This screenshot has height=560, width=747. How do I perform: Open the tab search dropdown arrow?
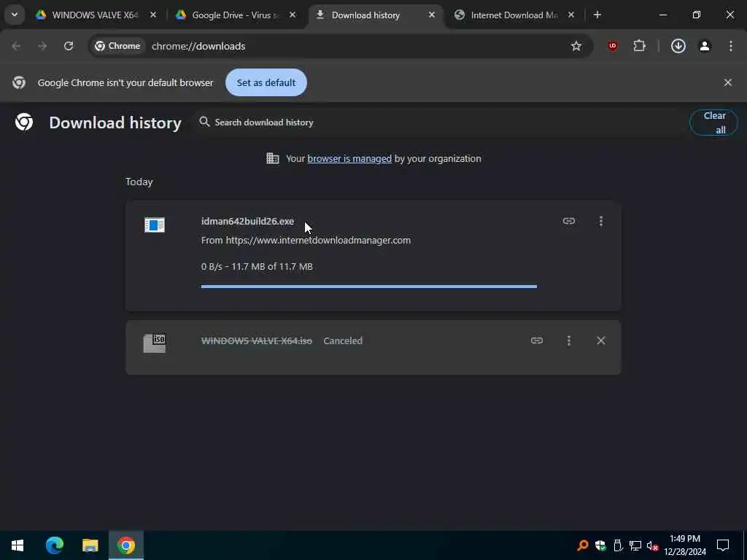coord(15,15)
